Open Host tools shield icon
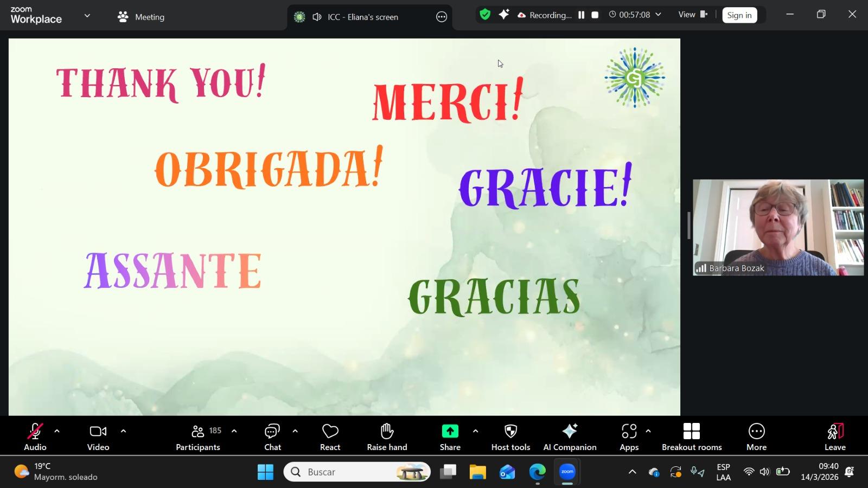 pos(510,436)
